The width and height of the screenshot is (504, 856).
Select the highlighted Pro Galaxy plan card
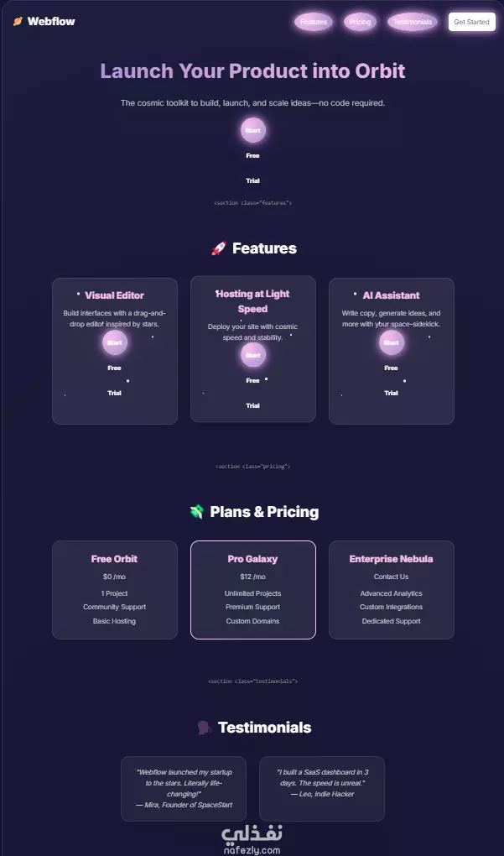(x=253, y=590)
